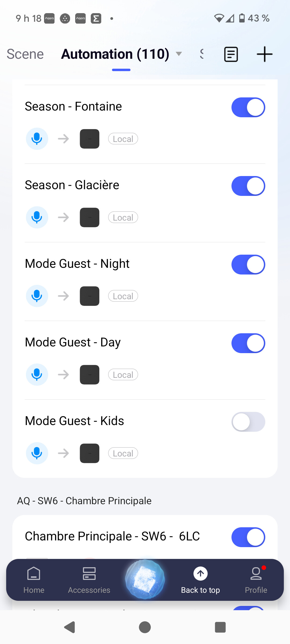Select the Automation (110) tab

115,54
